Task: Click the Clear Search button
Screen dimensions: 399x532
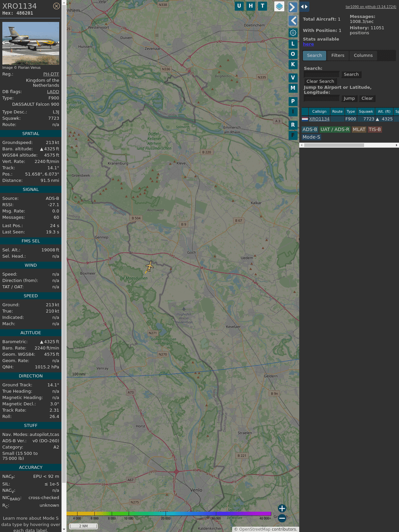Action: [320, 81]
